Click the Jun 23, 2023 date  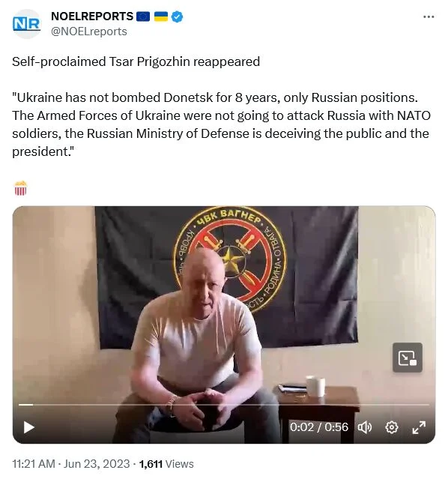pos(97,464)
